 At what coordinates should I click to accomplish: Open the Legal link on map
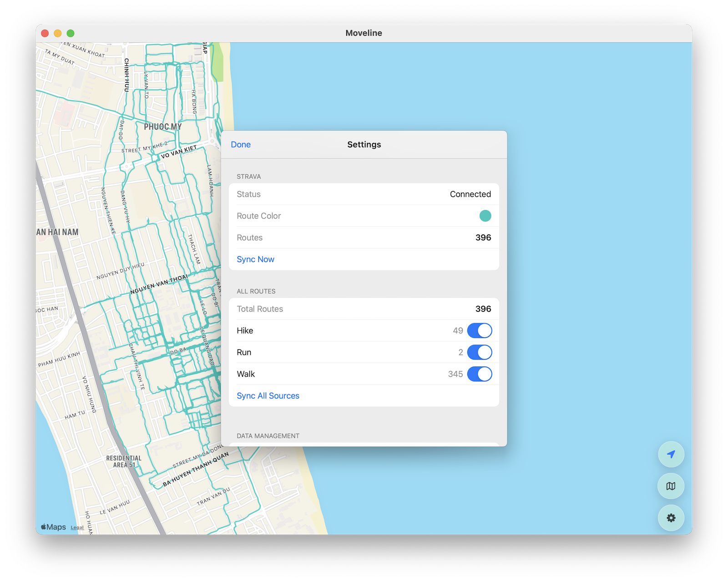click(77, 528)
